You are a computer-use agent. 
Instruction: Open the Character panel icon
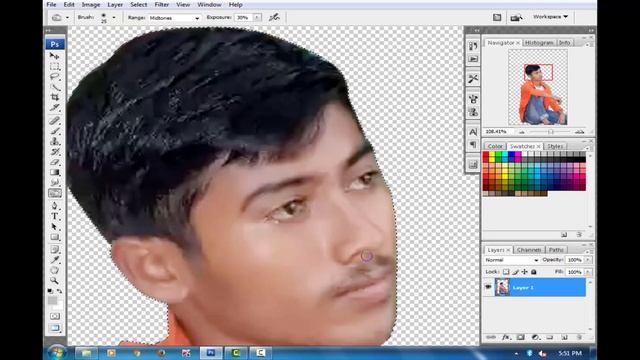click(x=473, y=132)
